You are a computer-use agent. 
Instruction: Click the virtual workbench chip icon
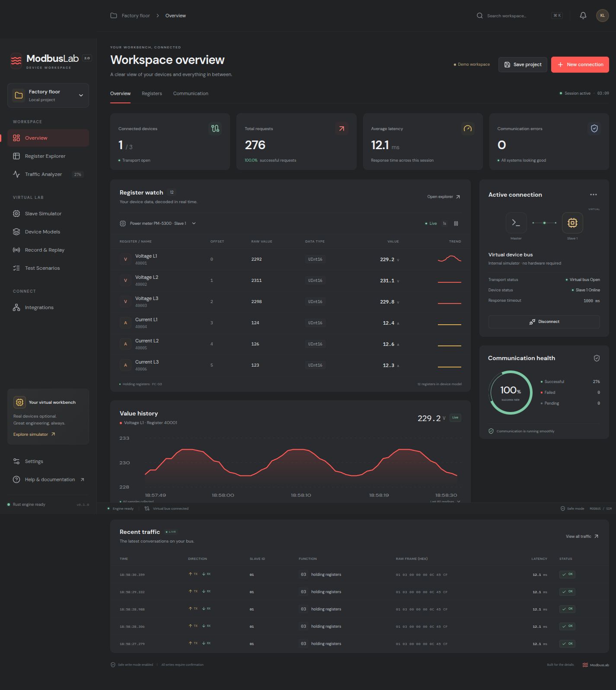click(19, 402)
